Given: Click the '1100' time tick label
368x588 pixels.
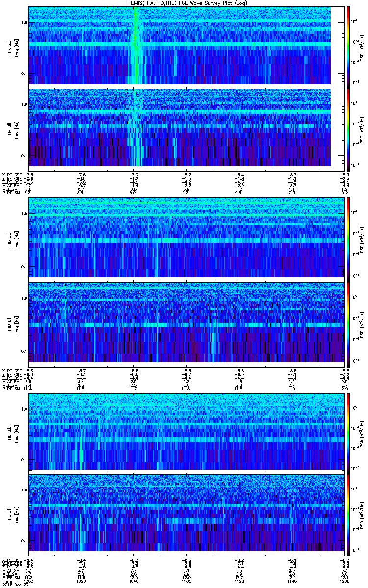Looking at the screenshot, I should pos(186,581).
